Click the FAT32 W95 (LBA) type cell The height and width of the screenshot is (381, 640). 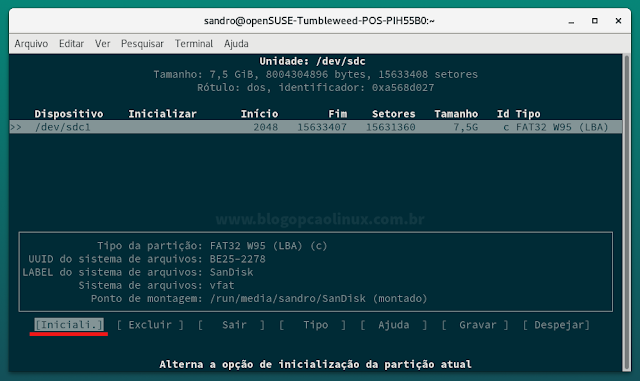tap(562, 127)
